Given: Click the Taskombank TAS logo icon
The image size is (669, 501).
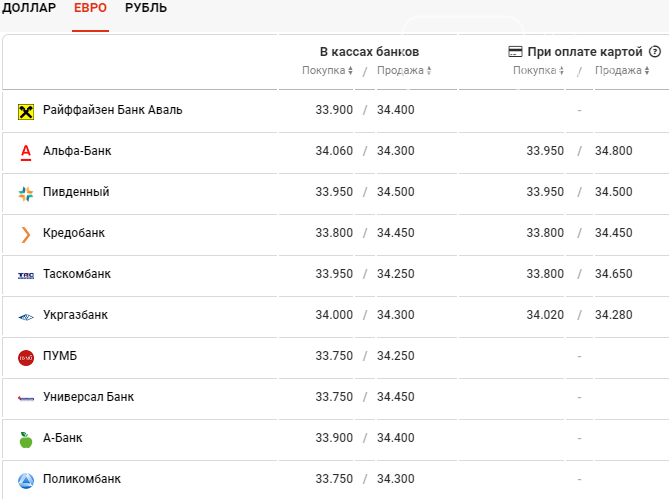Looking at the screenshot, I should coord(26,276).
